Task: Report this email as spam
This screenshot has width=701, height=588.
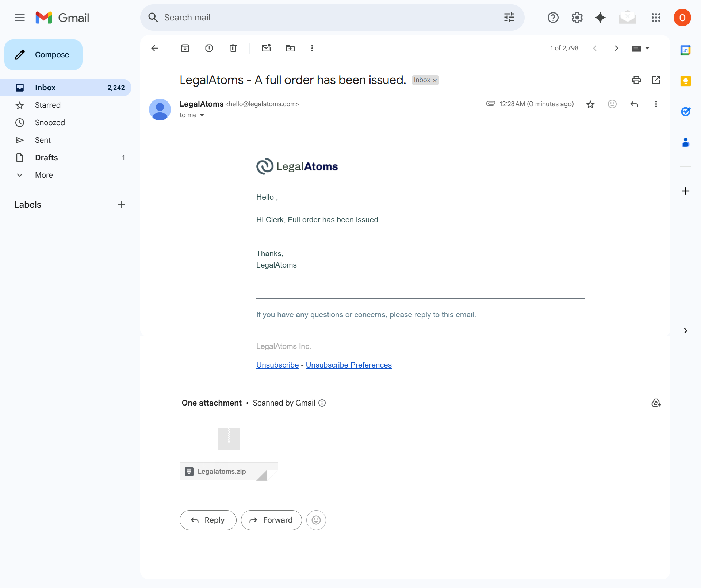Action: (209, 48)
